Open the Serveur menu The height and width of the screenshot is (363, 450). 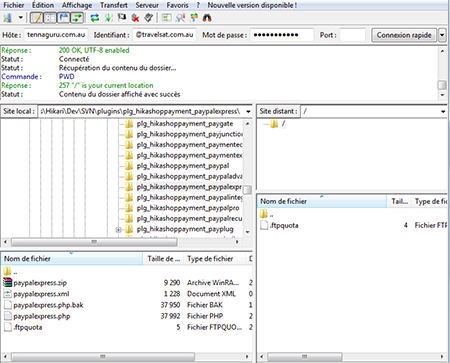147,5
